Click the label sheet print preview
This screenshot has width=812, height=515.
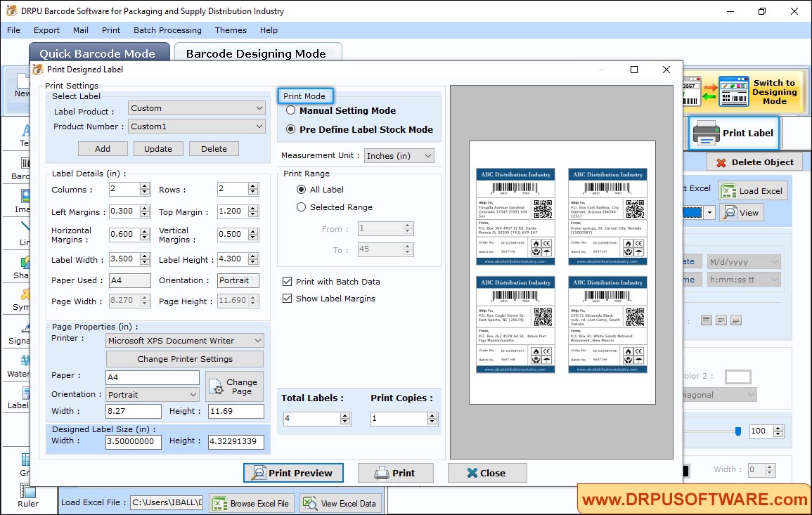pyautogui.click(x=562, y=272)
